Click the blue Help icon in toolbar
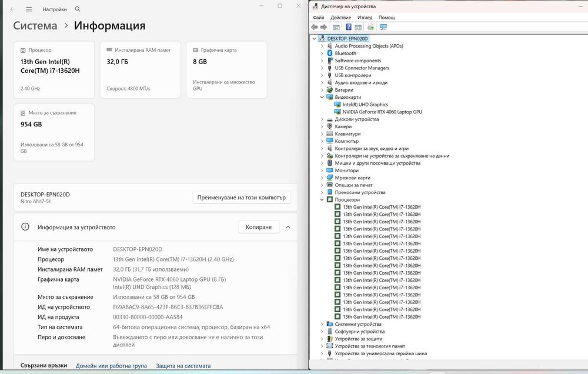This screenshot has height=374, width=588. [348, 27]
